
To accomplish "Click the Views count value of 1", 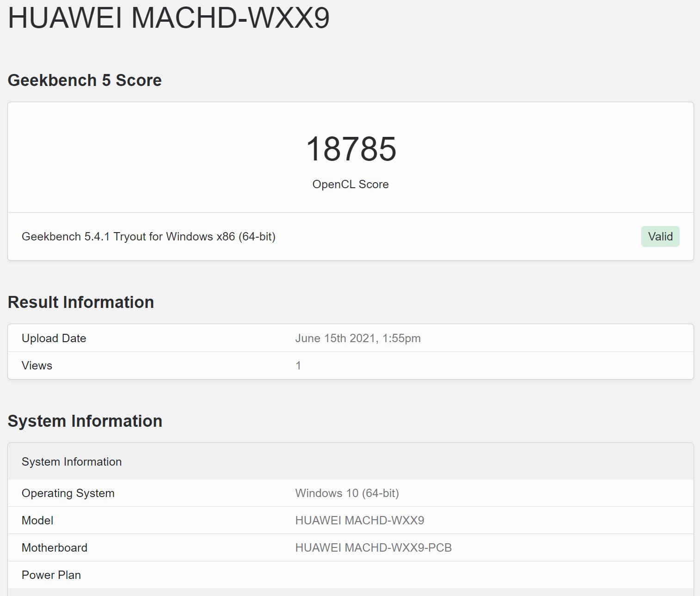I will 298,366.
